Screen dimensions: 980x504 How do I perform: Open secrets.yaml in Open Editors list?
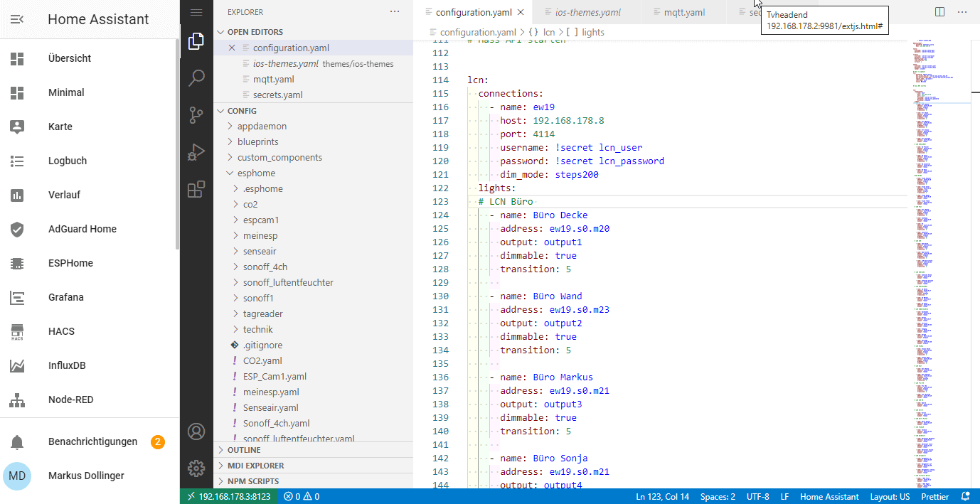click(277, 95)
